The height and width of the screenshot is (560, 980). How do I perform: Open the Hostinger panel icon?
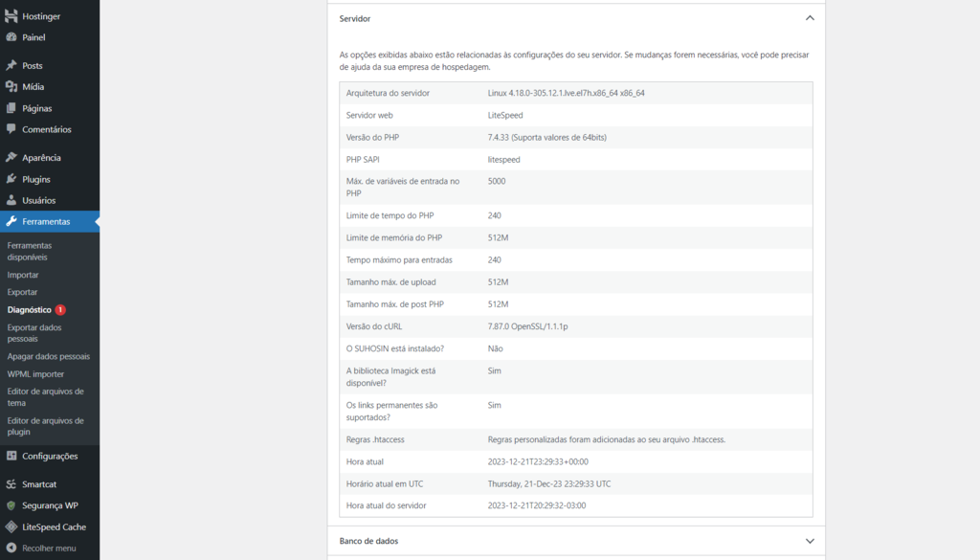click(11, 15)
